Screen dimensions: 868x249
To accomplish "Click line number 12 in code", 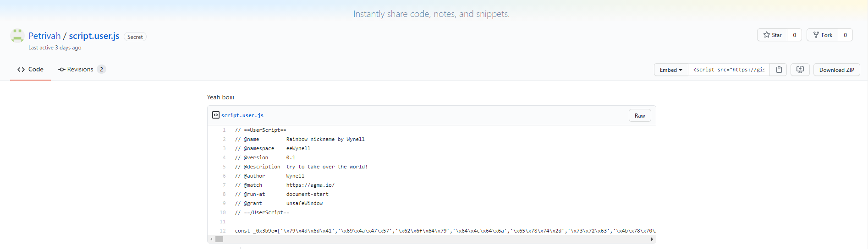I will (x=223, y=231).
